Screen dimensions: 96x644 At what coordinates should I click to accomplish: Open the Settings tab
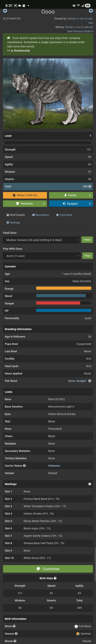tap(13, 223)
